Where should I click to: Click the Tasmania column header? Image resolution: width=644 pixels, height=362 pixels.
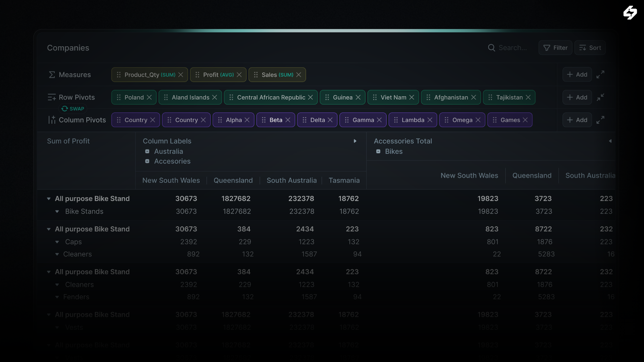pyautogui.click(x=344, y=181)
